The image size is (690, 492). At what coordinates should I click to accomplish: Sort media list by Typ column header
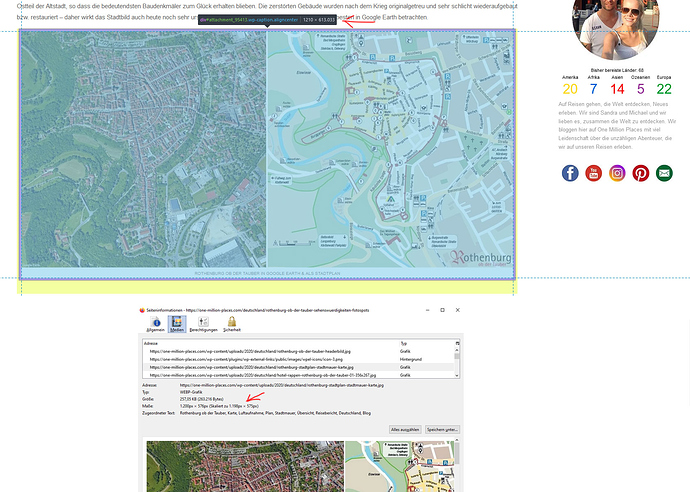coord(426,343)
